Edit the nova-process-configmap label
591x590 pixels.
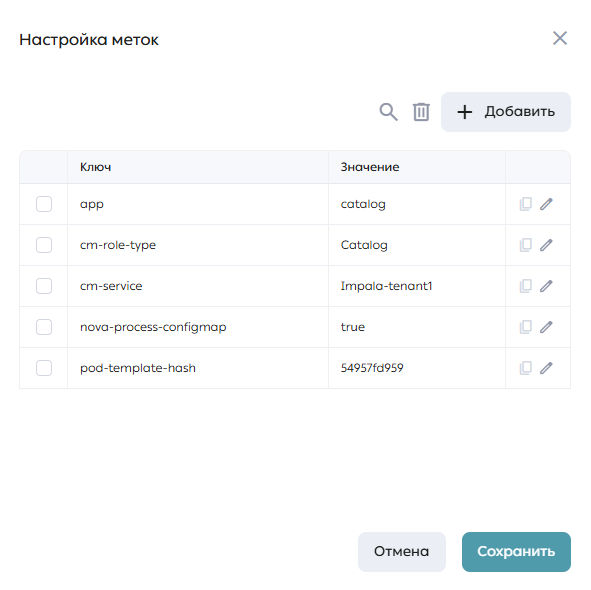pyautogui.click(x=546, y=327)
